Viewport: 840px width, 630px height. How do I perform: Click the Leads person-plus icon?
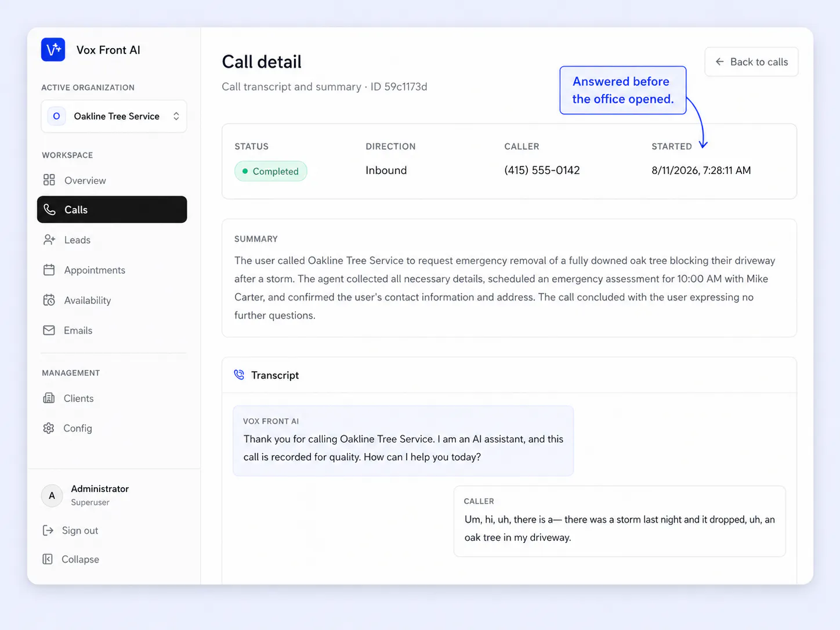tap(49, 240)
